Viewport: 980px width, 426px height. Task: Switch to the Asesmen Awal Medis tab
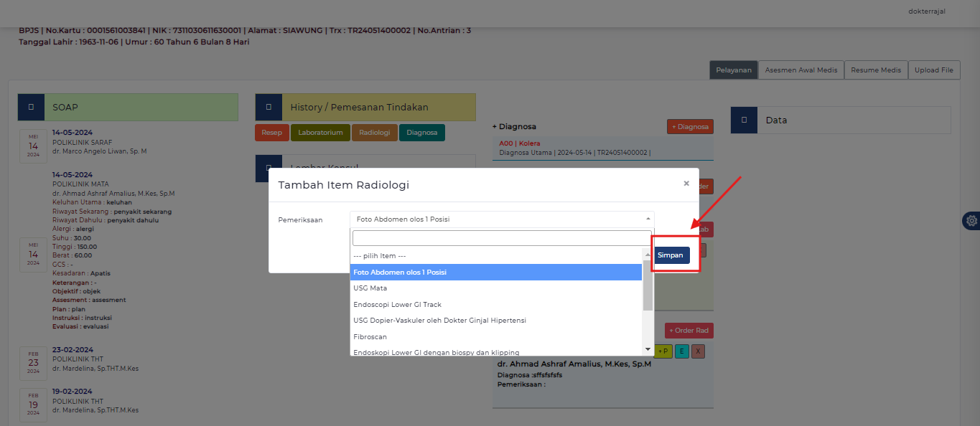tap(801, 70)
